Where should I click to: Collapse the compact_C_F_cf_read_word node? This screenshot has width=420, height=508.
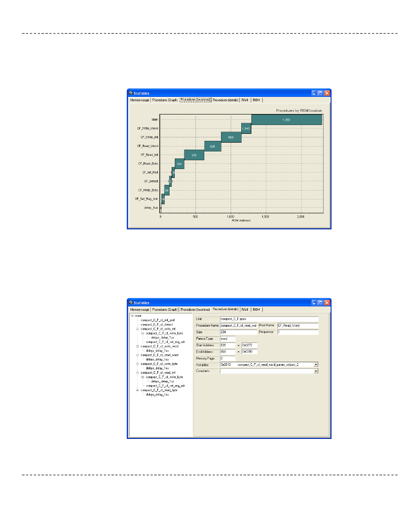137,355
